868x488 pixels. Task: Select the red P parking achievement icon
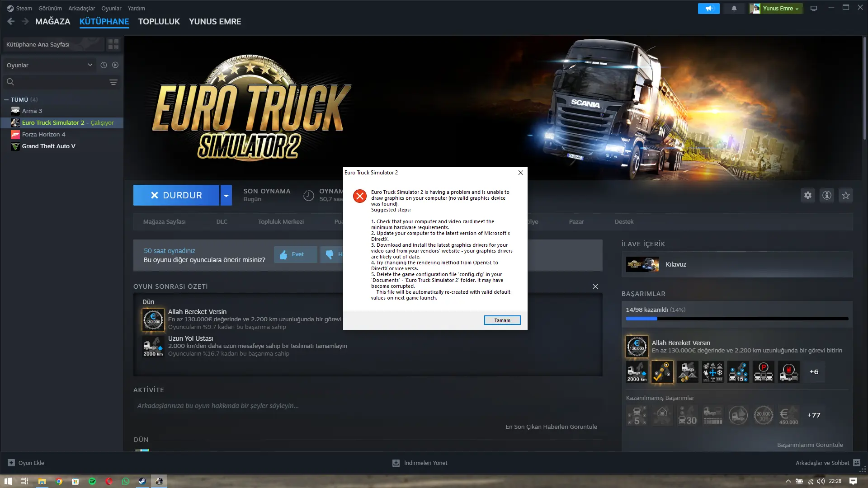(x=764, y=372)
